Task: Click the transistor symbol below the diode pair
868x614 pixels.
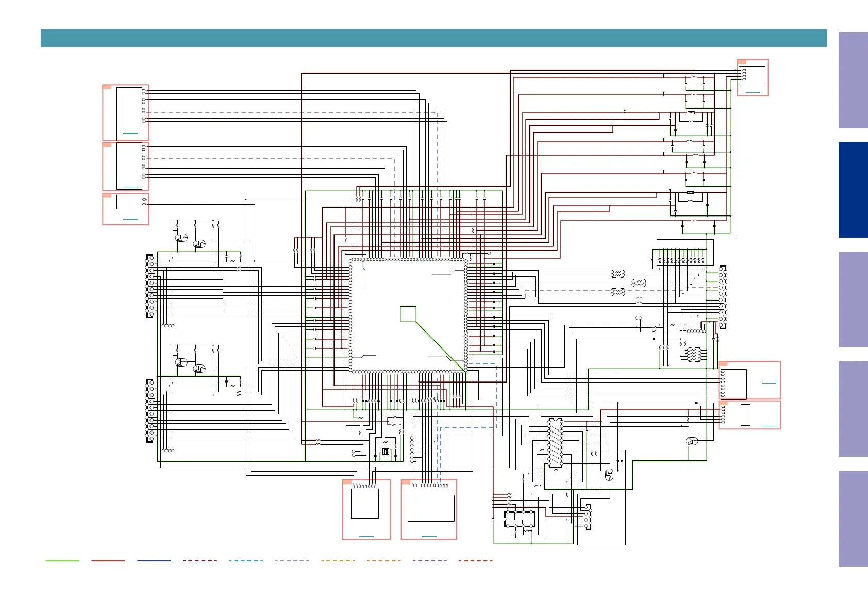Action: pos(609,474)
